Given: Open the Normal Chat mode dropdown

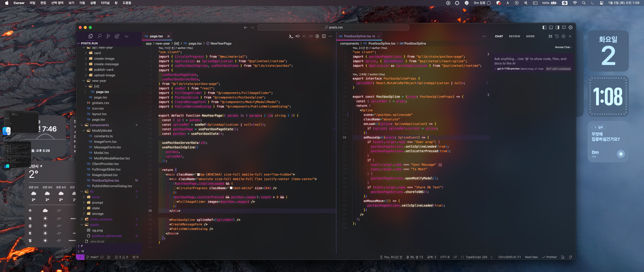Looking at the screenshot, I should click(563, 47).
